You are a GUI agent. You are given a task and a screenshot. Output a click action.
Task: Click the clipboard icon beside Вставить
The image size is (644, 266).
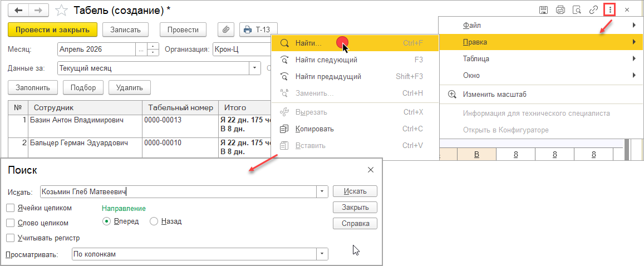coord(284,145)
